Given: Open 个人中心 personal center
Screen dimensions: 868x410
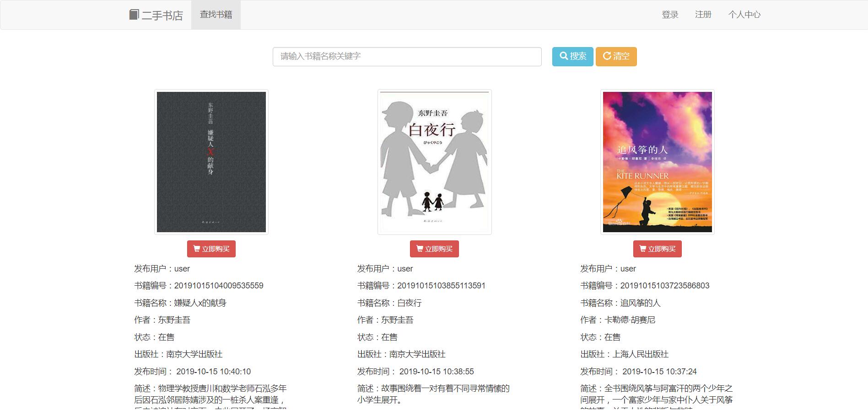Looking at the screenshot, I should point(744,15).
